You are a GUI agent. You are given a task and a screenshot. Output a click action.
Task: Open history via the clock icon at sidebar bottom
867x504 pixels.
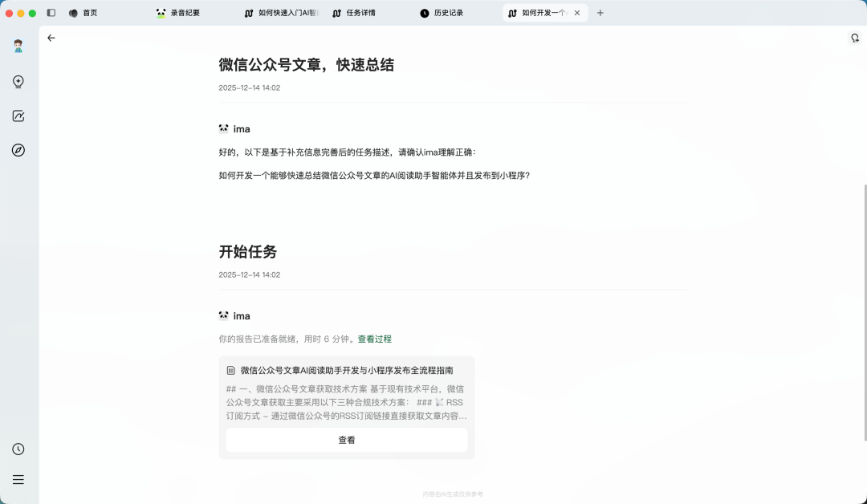tap(18, 449)
